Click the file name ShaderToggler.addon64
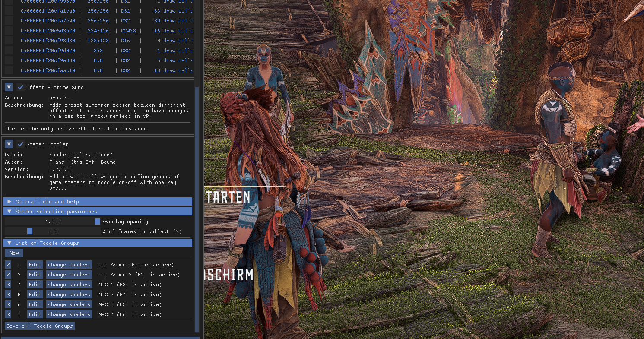644x339 pixels. click(x=81, y=155)
